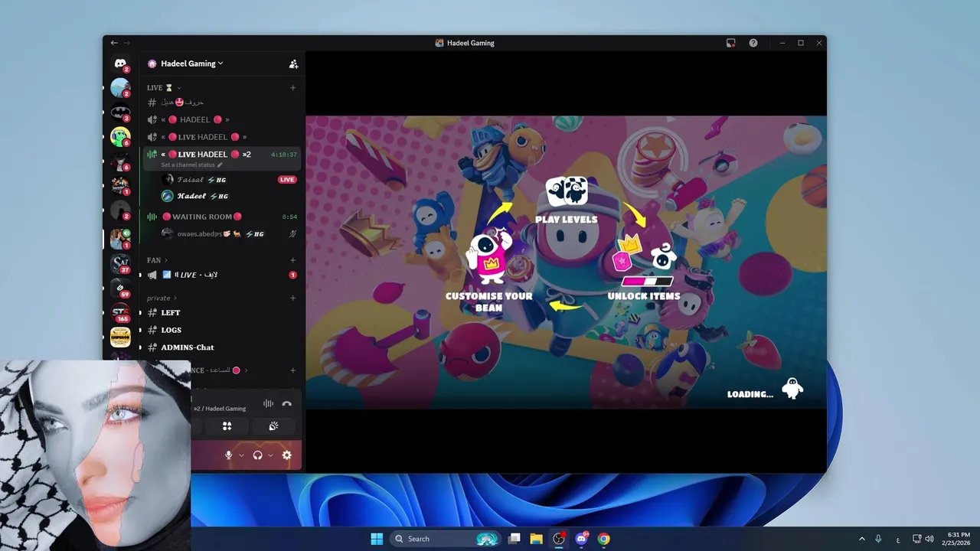Open microphone input options arrow
This screenshot has height=551, width=980.
[x=241, y=455]
